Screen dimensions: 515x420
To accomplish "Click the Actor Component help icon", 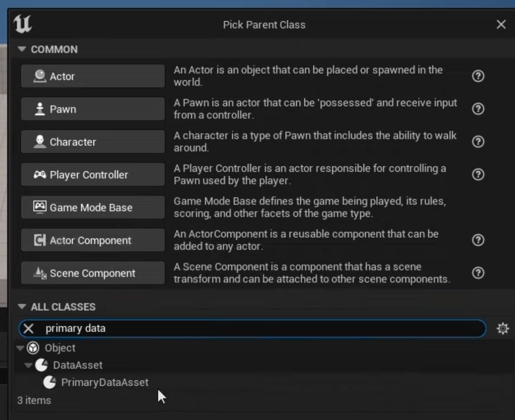I will point(478,240).
